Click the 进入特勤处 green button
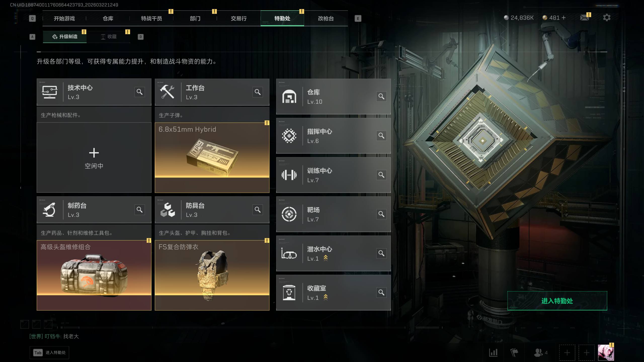Image resolution: width=644 pixels, height=362 pixels. pyautogui.click(x=557, y=301)
